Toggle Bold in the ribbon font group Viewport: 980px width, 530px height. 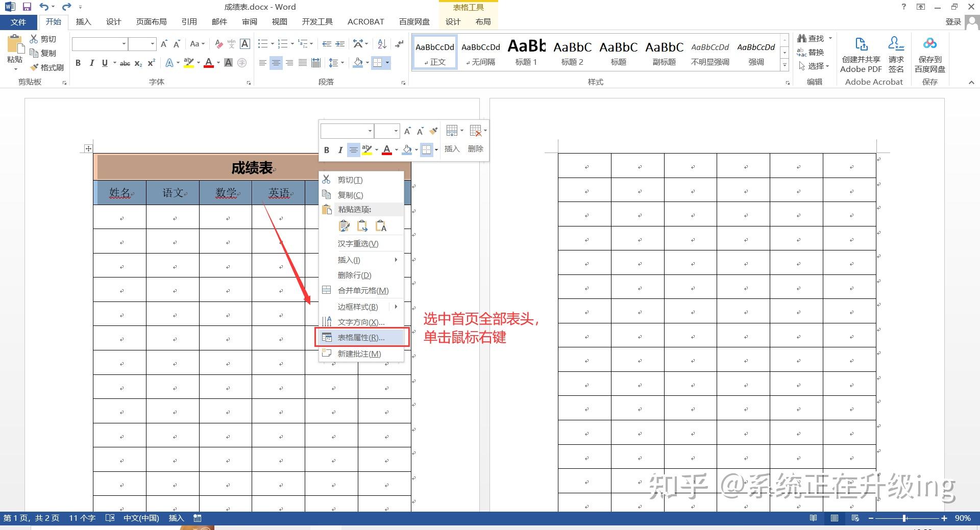coord(78,63)
